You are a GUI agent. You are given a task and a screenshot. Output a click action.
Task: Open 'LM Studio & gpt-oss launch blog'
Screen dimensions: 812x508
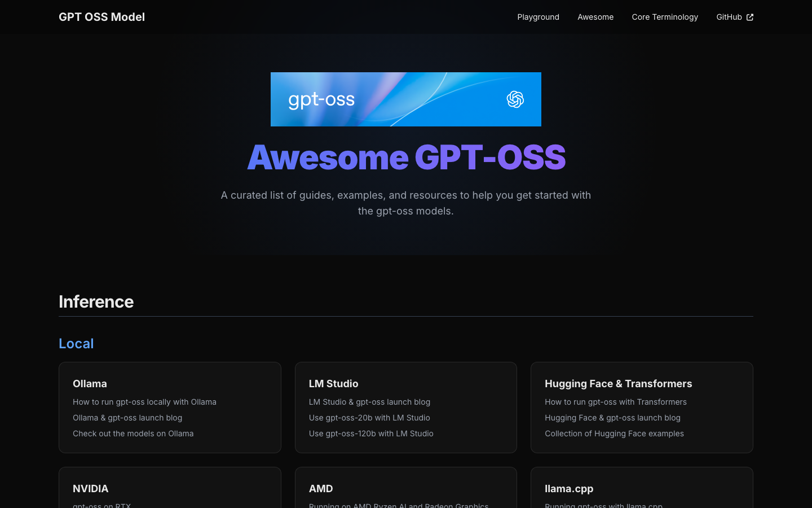[369, 402]
